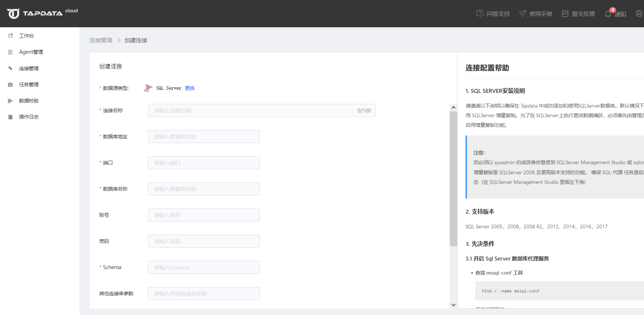The height and width of the screenshot is (315, 644).
Task: Click the 更换 link to change datasource
Action: point(189,88)
